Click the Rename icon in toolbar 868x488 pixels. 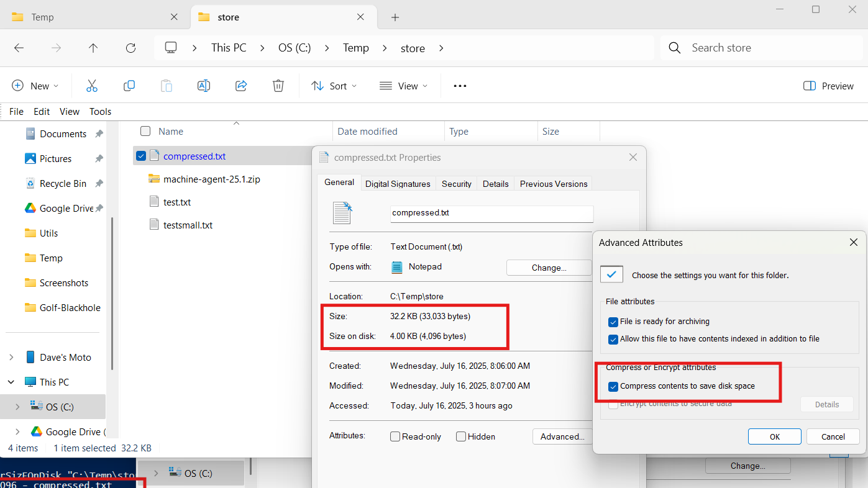[x=204, y=86]
